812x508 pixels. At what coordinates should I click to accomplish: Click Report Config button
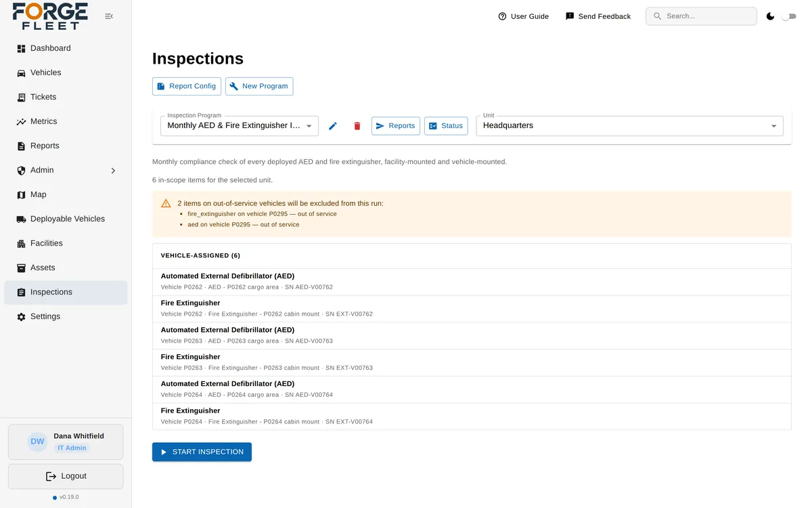(x=187, y=86)
